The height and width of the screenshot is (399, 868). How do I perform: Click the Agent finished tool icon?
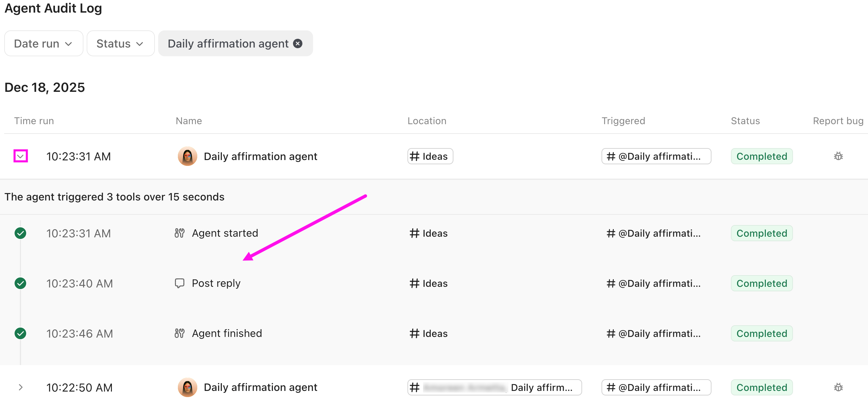(x=179, y=333)
